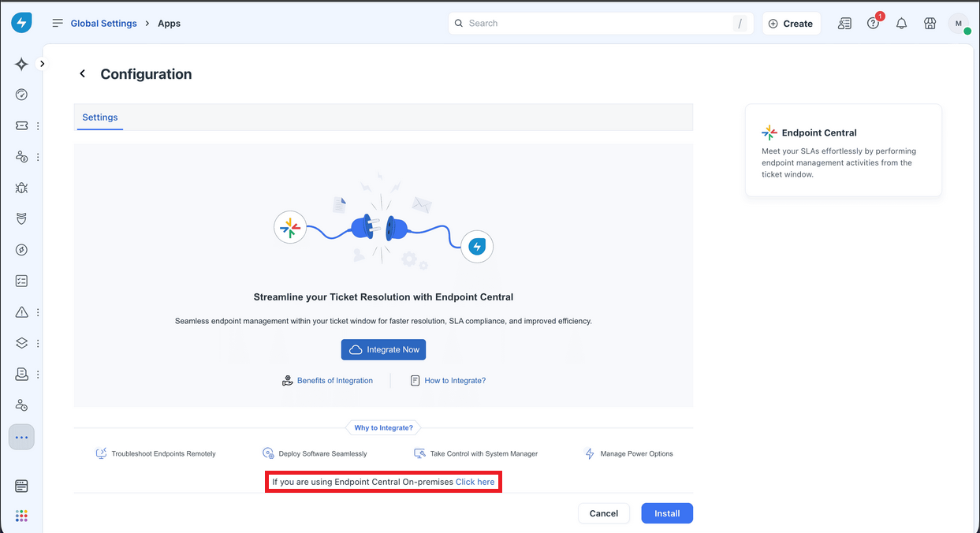Open the kebab menu beside warning triangle icon
980x533 pixels.
(38, 312)
